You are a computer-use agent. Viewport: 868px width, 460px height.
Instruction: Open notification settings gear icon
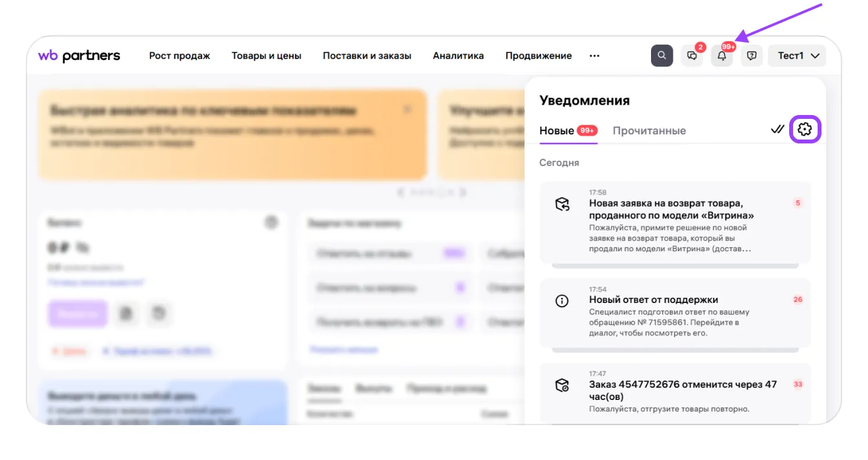[x=805, y=130]
